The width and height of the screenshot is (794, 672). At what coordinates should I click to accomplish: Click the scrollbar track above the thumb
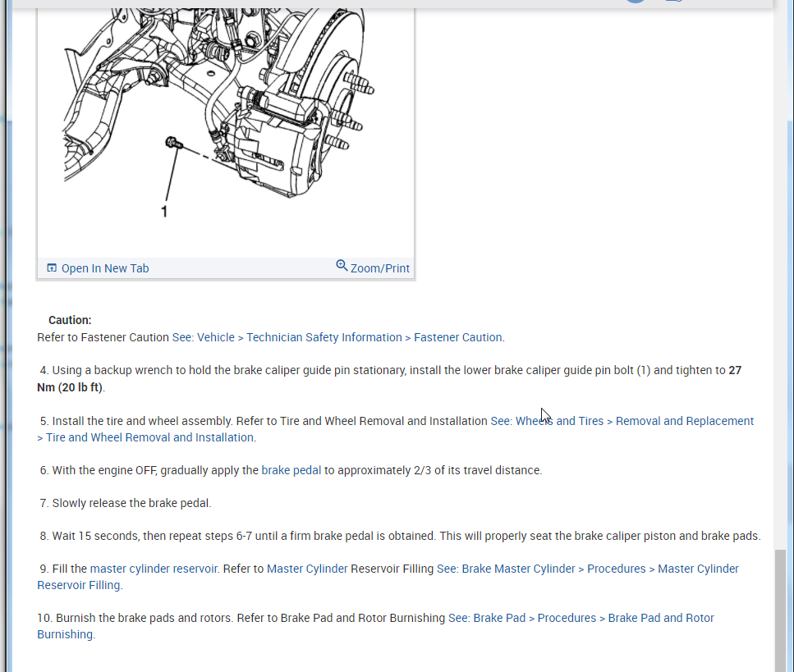tap(780, 328)
